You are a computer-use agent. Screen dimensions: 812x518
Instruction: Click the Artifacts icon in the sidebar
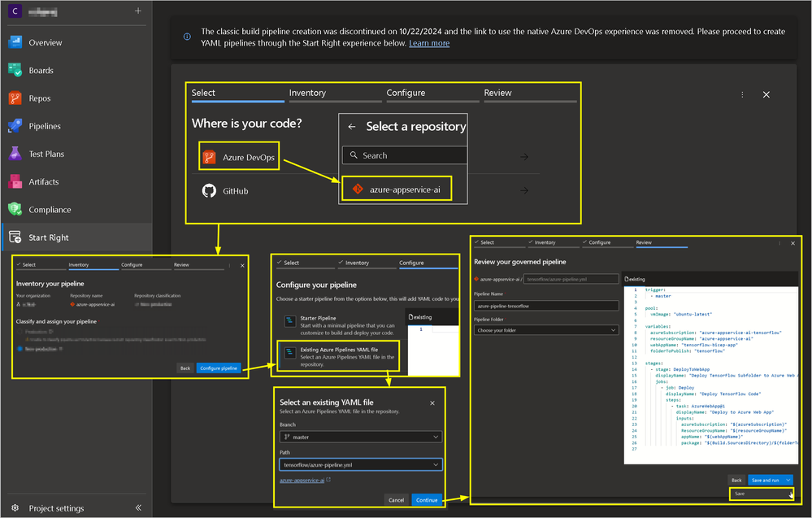[15, 182]
